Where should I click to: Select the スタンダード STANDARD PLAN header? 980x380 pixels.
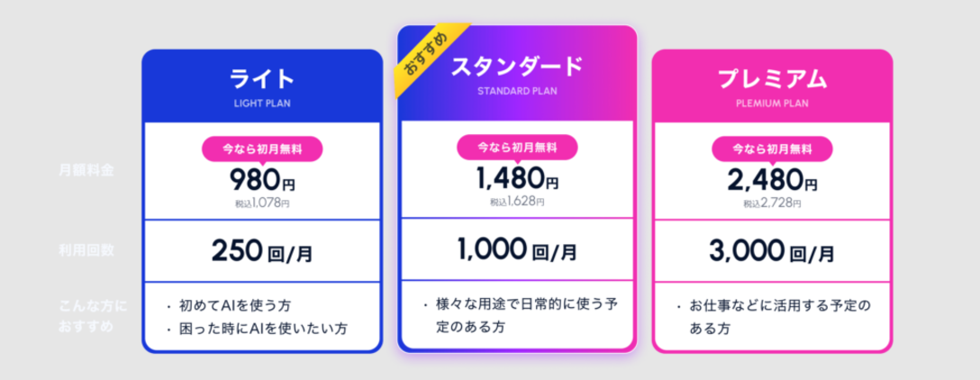pos(517,73)
